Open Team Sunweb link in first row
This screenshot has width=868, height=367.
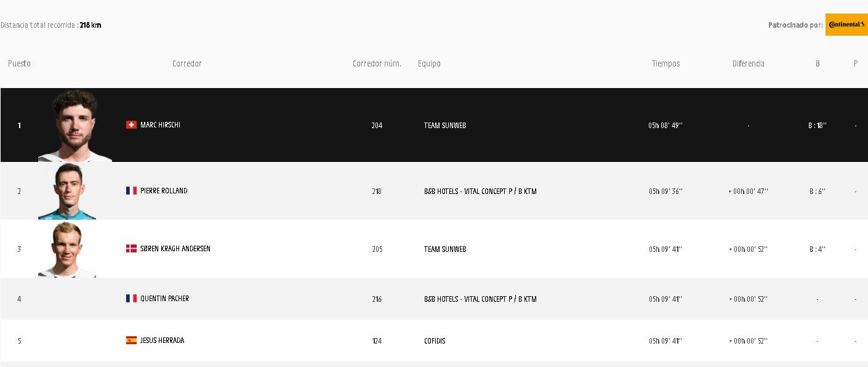click(x=445, y=126)
